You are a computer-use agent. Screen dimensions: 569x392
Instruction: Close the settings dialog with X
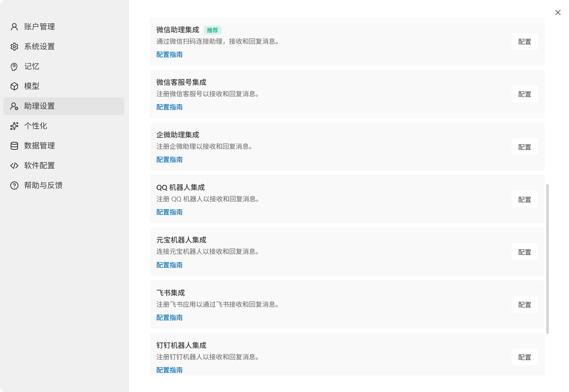pos(558,12)
